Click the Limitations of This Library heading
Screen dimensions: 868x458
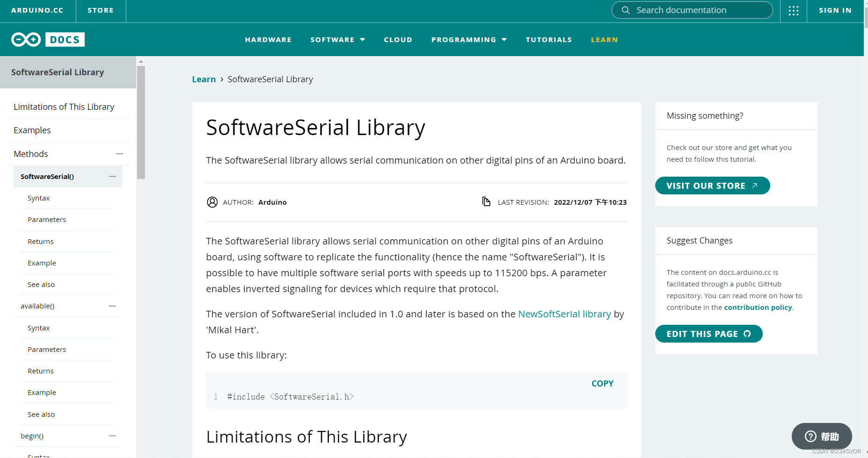point(307,437)
